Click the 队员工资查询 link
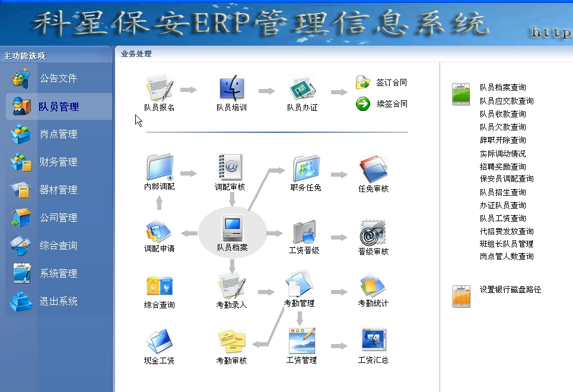This screenshot has height=392, width=573. pyautogui.click(x=502, y=218)
